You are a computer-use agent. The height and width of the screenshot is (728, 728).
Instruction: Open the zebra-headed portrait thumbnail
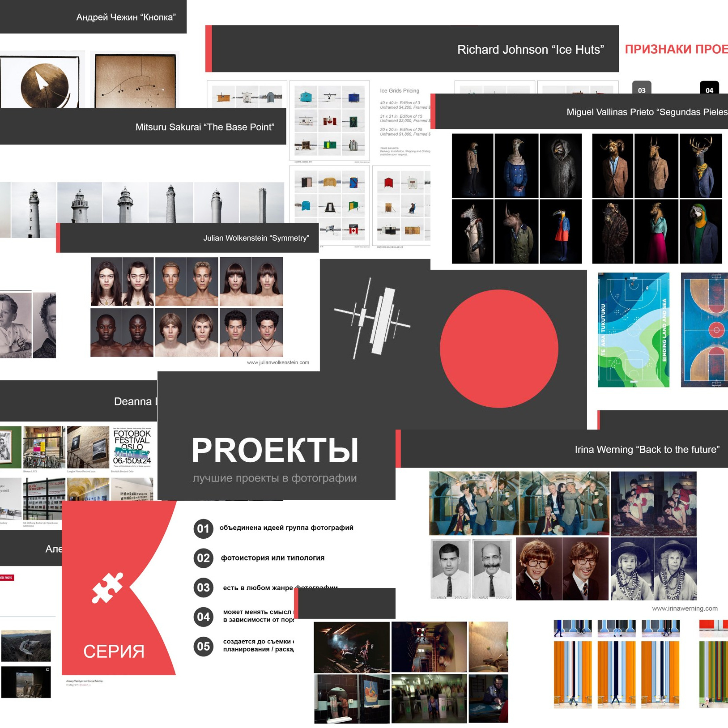(473, 231)
